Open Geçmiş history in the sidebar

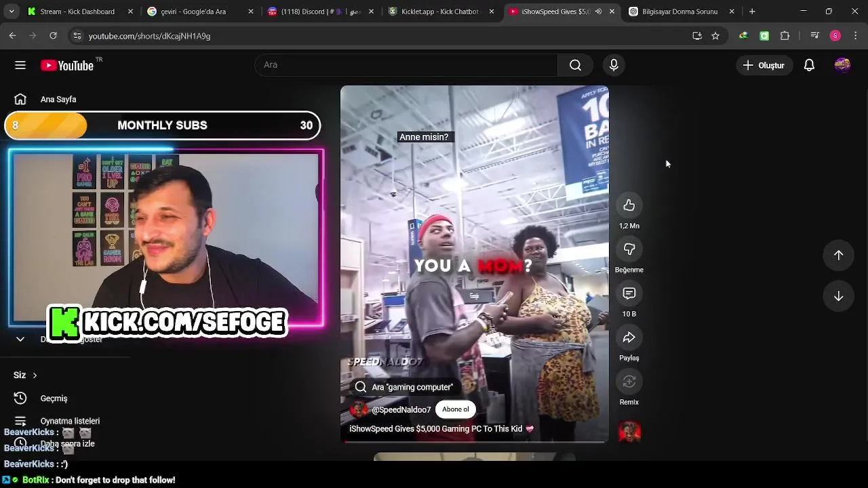coord(54,399)
